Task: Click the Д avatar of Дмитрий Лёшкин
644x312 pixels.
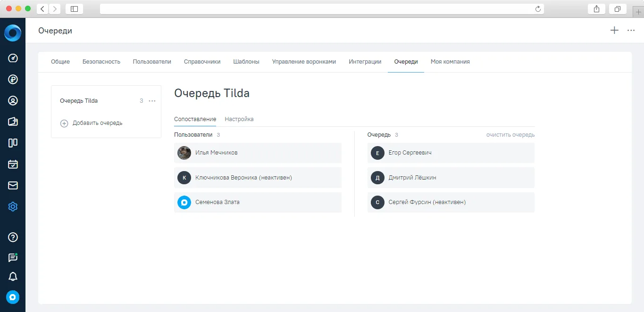Action: click(x=377, y=178)
